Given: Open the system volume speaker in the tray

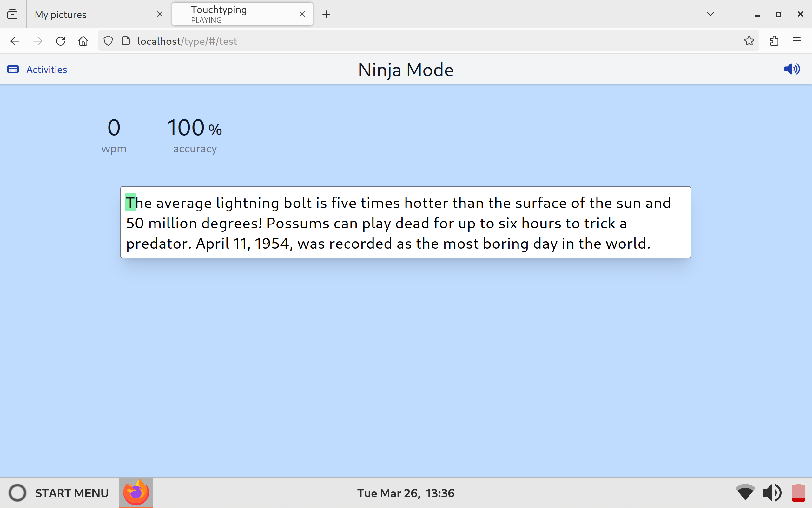Looking at the screenshot, I should (772, 493).
